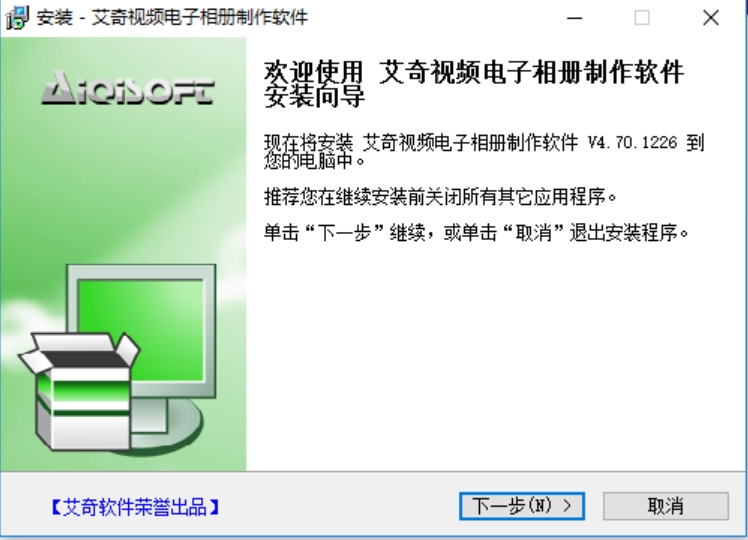Click the installer icon in title bar
The width and height of the screenshot is (748, 540).
pyautogui.click(x=17, y=18)
